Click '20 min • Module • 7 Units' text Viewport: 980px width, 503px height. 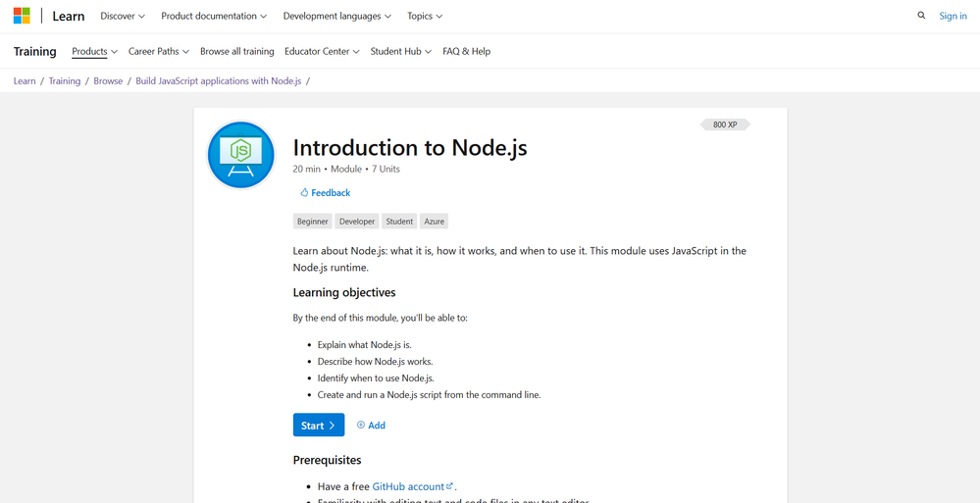pyautogui.click(x=346, y=169)
